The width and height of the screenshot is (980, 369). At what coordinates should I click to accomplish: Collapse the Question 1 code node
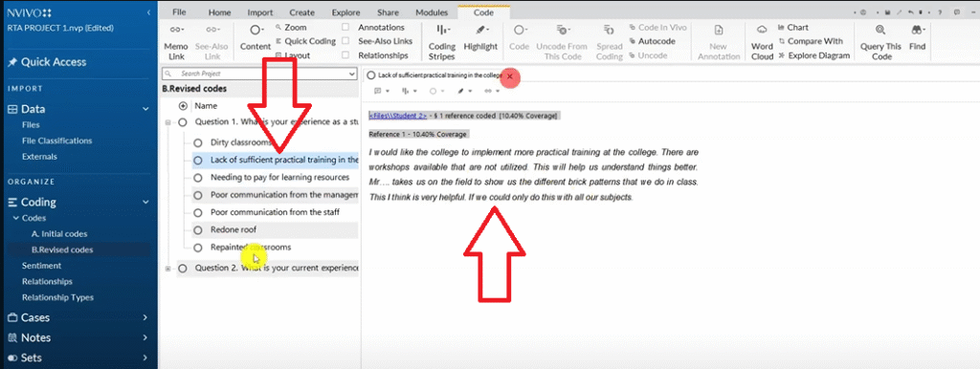pyautogui.click(x=167, y=123)
